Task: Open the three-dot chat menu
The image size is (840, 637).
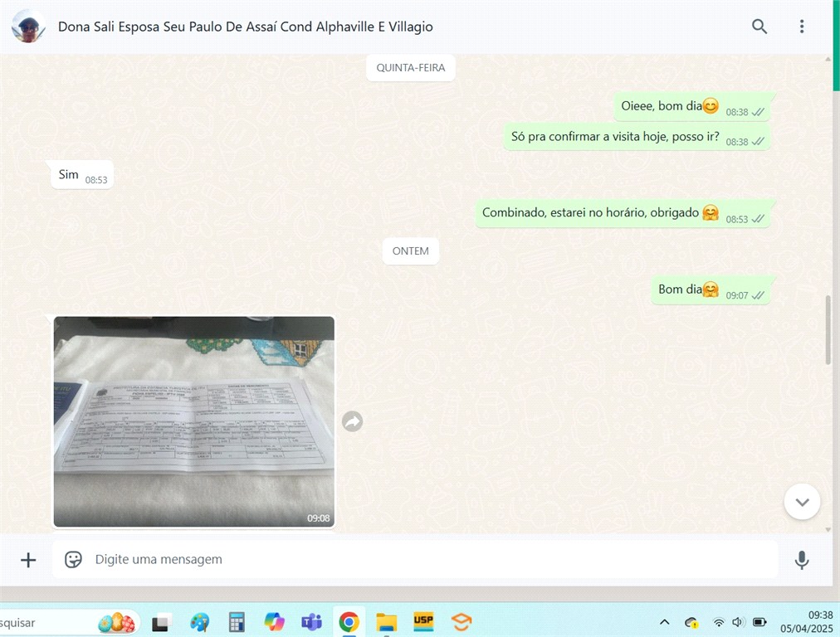Action: tap(802, 27)
